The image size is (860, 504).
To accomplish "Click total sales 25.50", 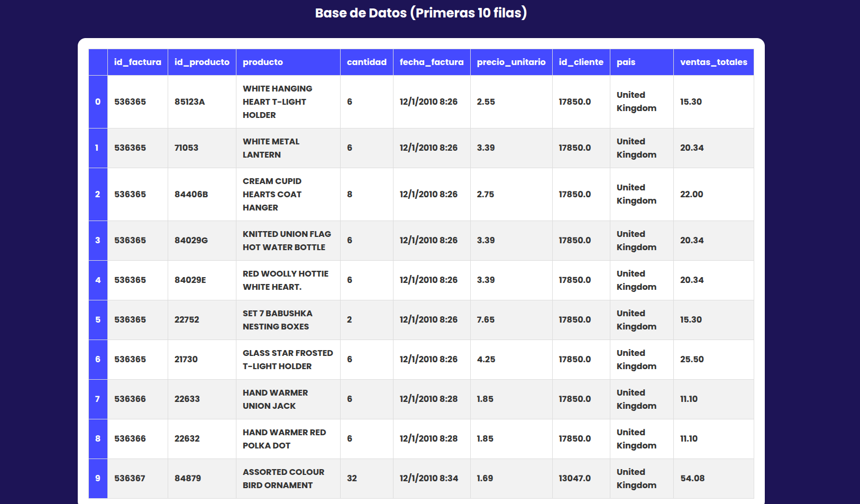I will click(x=692, y=360).
